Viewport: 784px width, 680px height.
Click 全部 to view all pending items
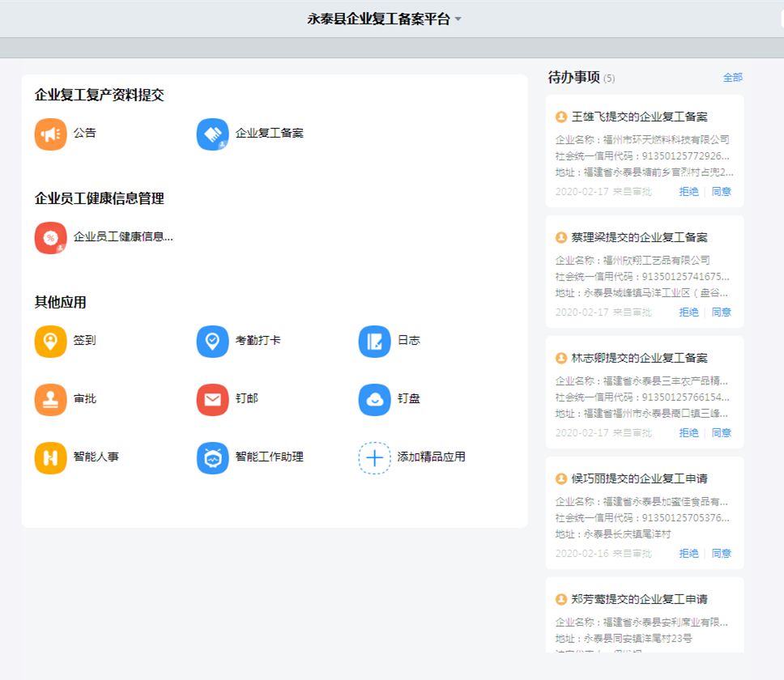coord(732,78)
